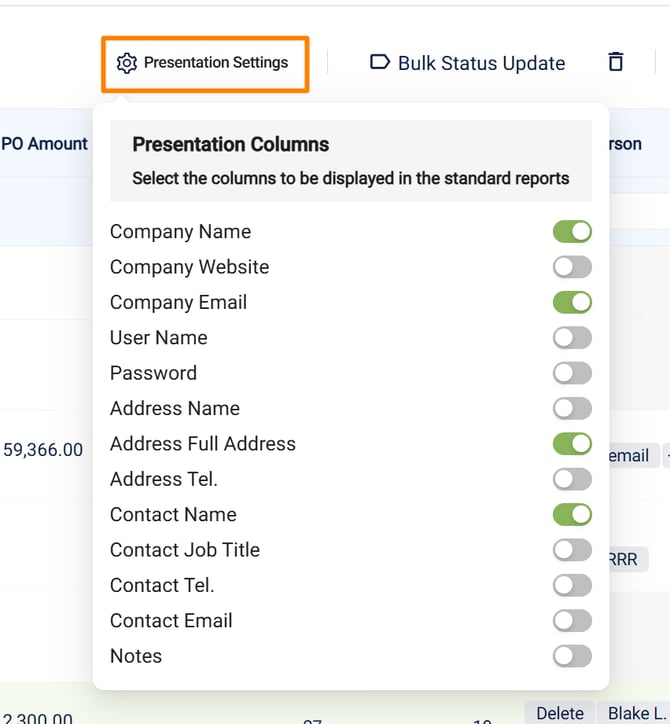This screenshot has width=670, height=724.
Task: Switch on the Contact Tel. toggle
Action: (x=572, y=585)
